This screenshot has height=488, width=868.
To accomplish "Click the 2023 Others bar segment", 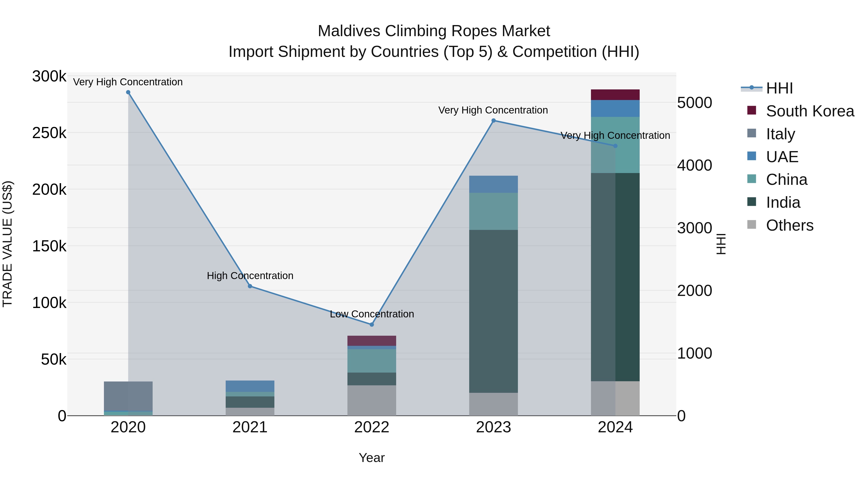I will point(494,404).
